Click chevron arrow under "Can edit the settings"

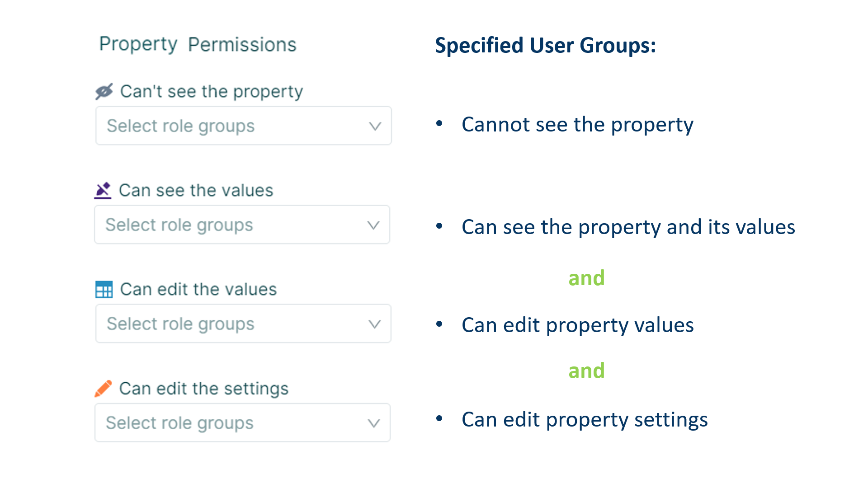click(373, 423)
